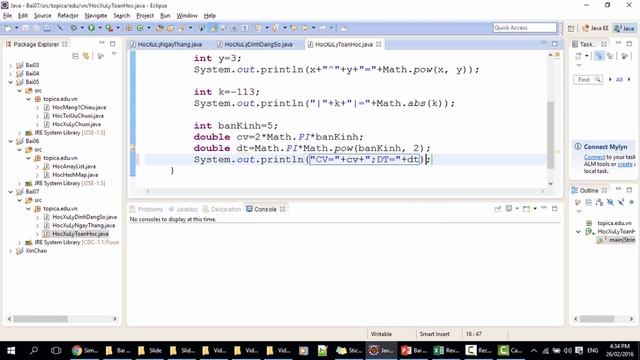Toggle Hide Non-Public members in Outline

point(631,202)
